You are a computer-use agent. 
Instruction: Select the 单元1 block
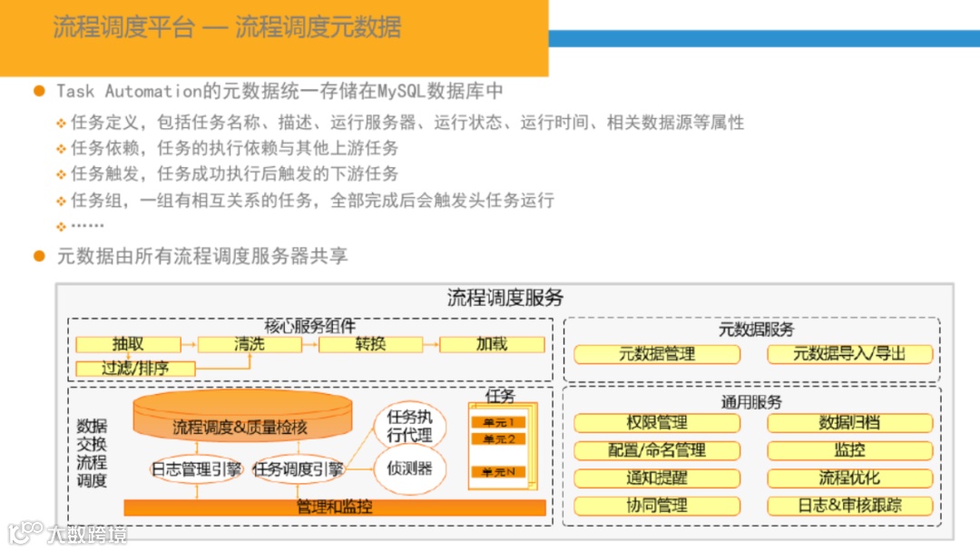point(498,422)
